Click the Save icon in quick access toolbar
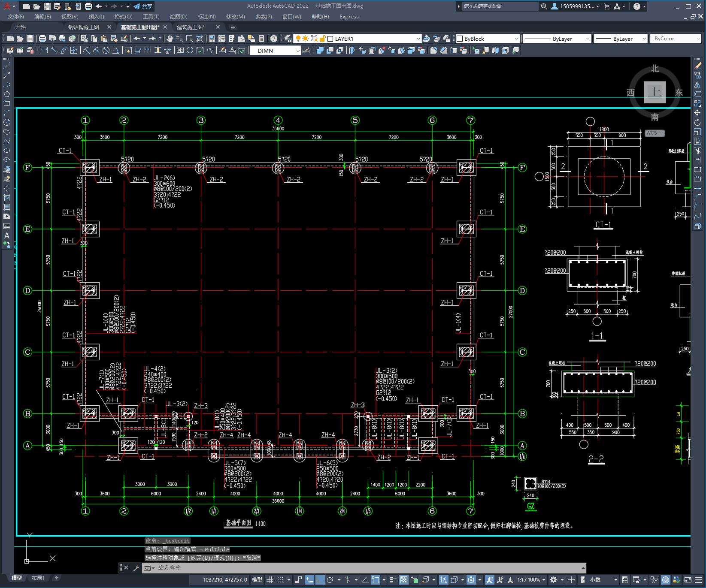Image resolution: width=706 pixels, height=588 pixels. click(47, 6)
